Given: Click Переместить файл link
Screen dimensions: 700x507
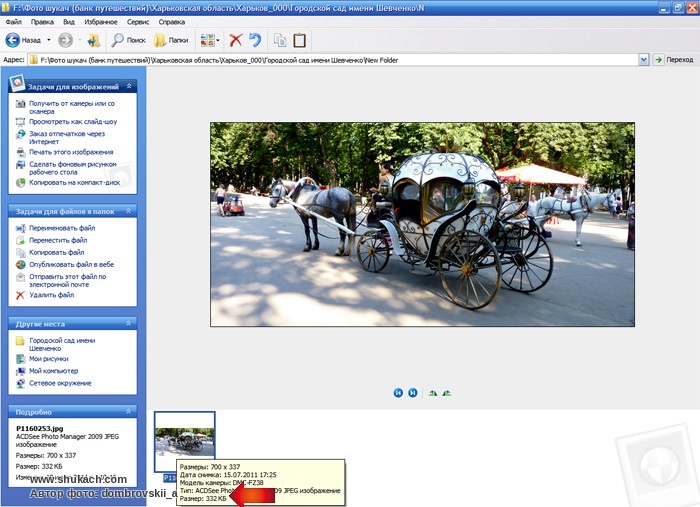Looking at the screenshot, I should (x=58, y=240).
